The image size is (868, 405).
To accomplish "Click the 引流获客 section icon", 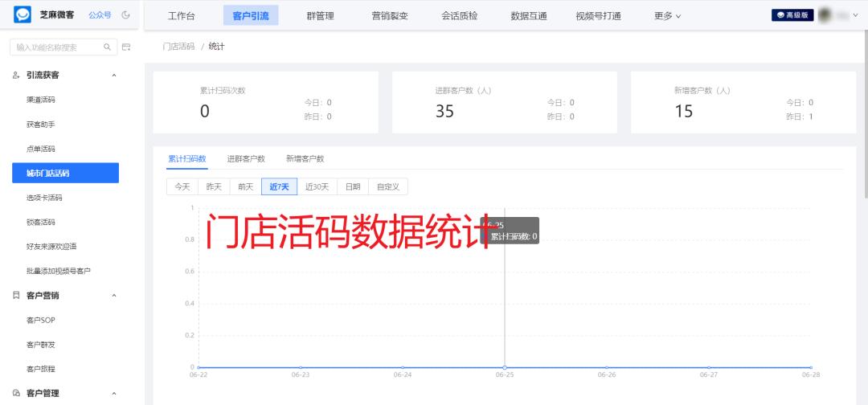I will point(16,76).
